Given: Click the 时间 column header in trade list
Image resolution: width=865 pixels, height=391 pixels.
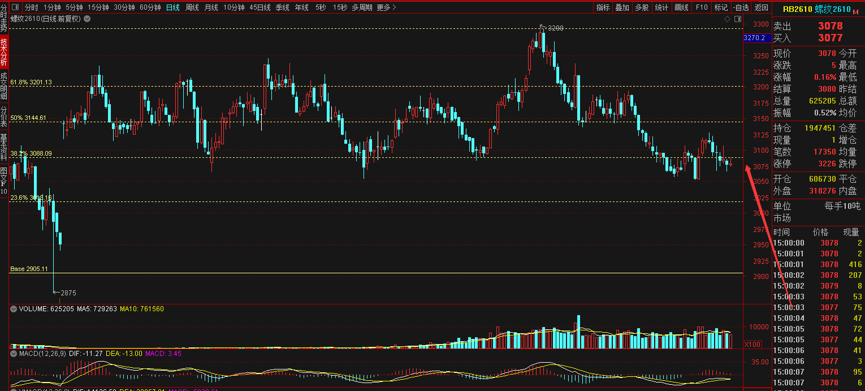Looking at the screenshot, I should click(x=782, y=232).
